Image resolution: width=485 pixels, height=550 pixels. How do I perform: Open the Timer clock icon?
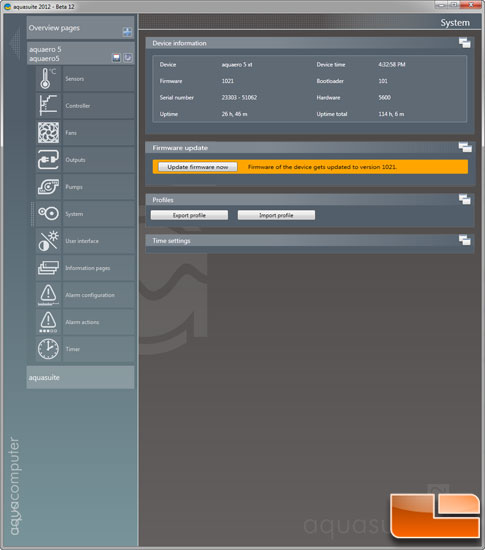48,349
